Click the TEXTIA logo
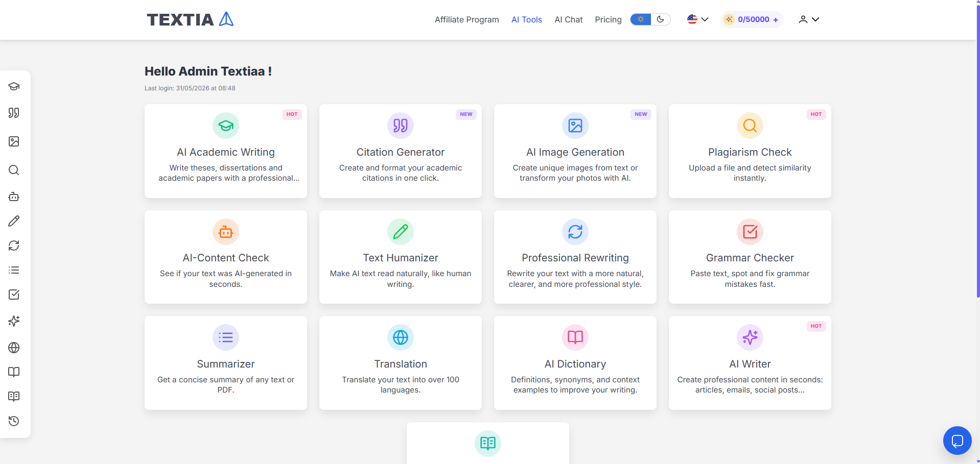This screenshot has width=980, height=464. click(x=190, y=19)
